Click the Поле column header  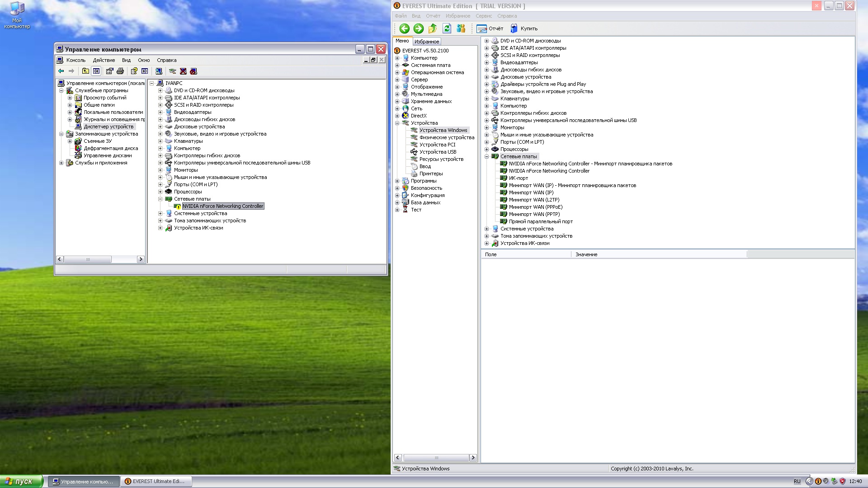pos(526,254)
